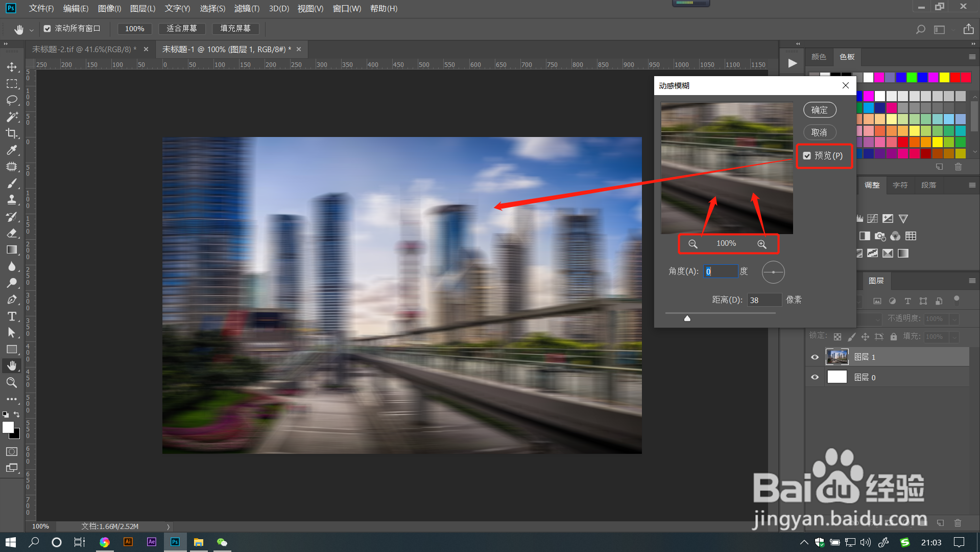980x552 pixels.
Task: Toggle lock all padlock icon
Action: [893, 337]
